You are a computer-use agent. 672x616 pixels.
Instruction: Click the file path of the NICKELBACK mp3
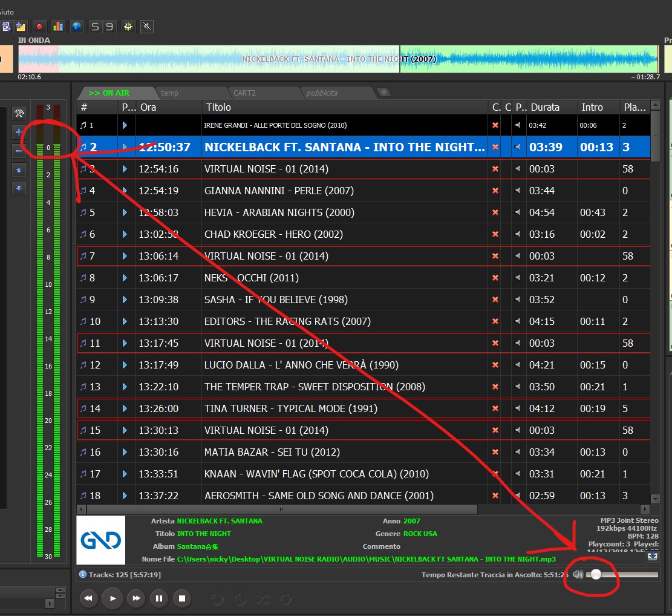coord(367,559)
